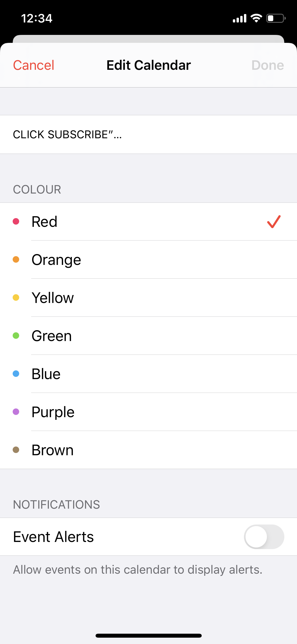The image size is (297, 644).
Task: Tap the orange colour dot
Action: pyautogui.click(x=16, y=259)
